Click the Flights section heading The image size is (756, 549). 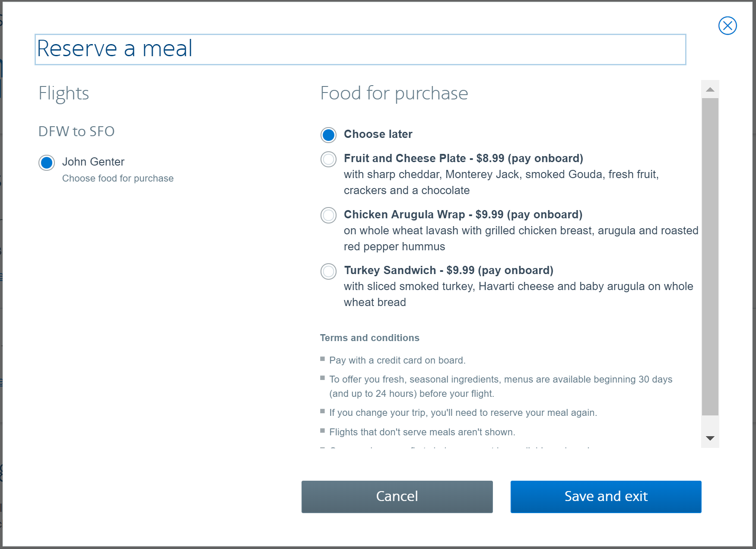pos(64,93)
